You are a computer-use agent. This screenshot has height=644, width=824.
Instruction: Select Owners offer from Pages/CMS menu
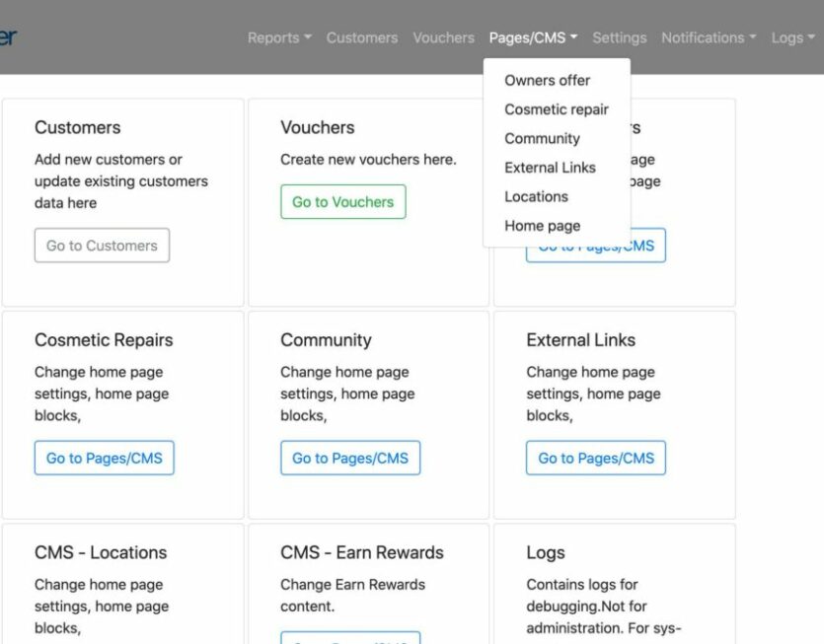547,80
